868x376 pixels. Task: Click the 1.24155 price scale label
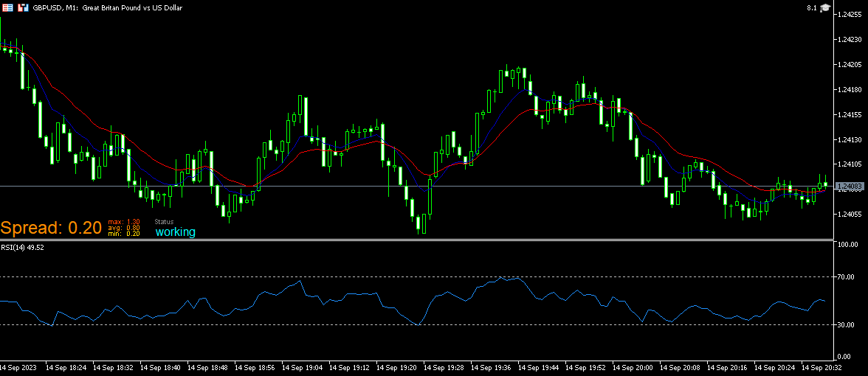pyautogui.click(x=849, y=114)
